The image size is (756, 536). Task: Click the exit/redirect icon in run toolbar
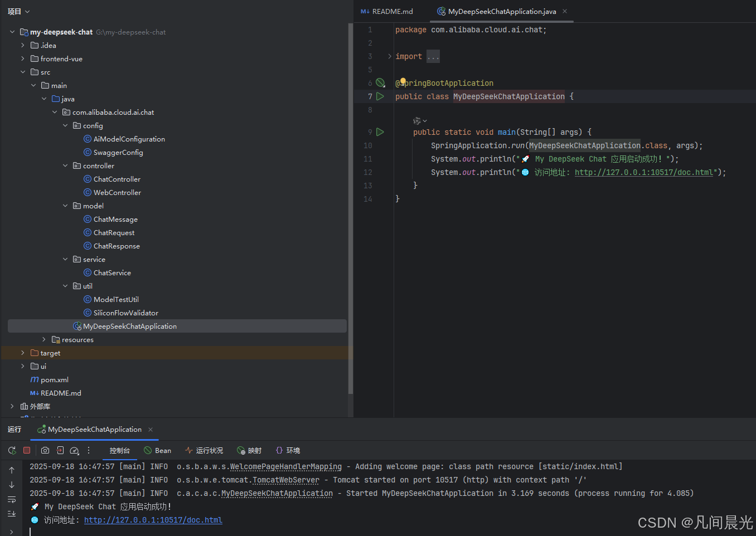(60, 450)
